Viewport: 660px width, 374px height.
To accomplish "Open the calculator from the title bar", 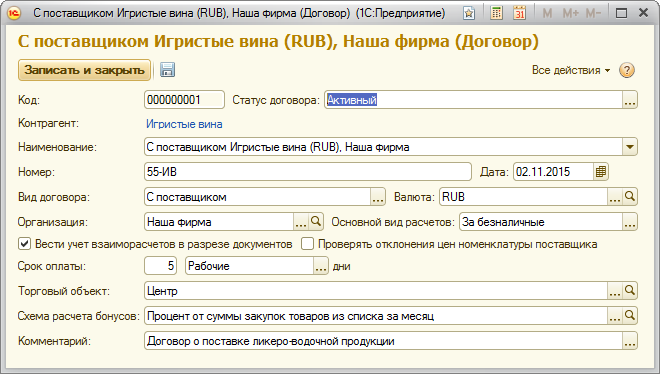I will (x=497, y=13).
